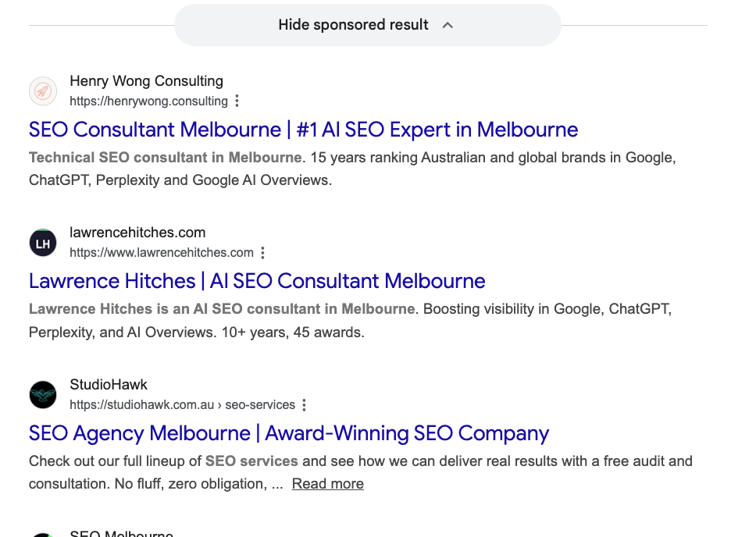Open SEO Consultant Melbourne #1 AI SEO Expert link

click(303, 130)
